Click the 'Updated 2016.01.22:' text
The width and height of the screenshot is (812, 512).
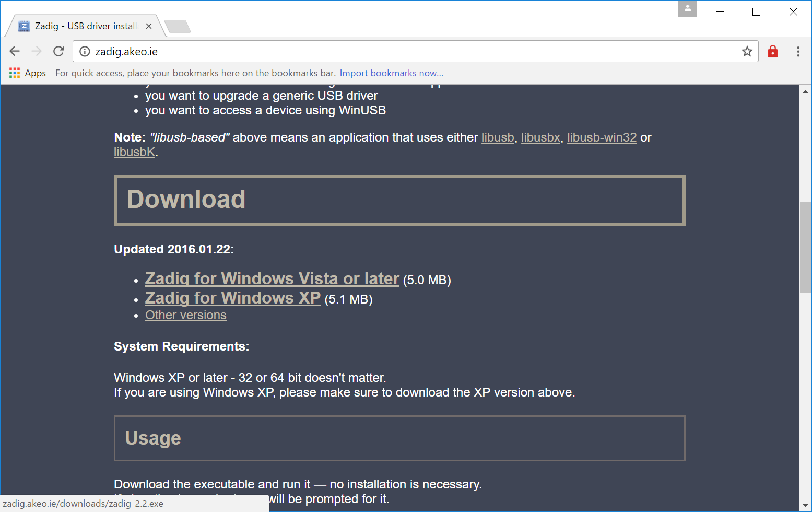pyautogui.click(x=174, y=249)
